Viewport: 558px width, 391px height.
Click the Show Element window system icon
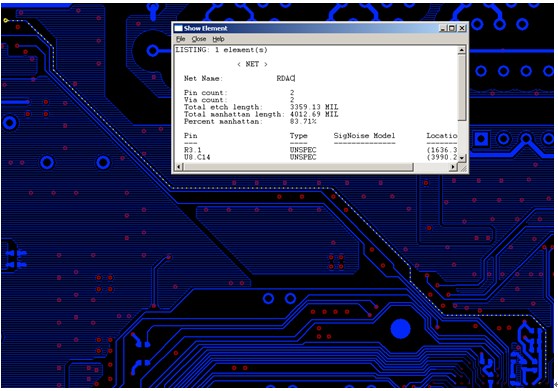point(178,28)
